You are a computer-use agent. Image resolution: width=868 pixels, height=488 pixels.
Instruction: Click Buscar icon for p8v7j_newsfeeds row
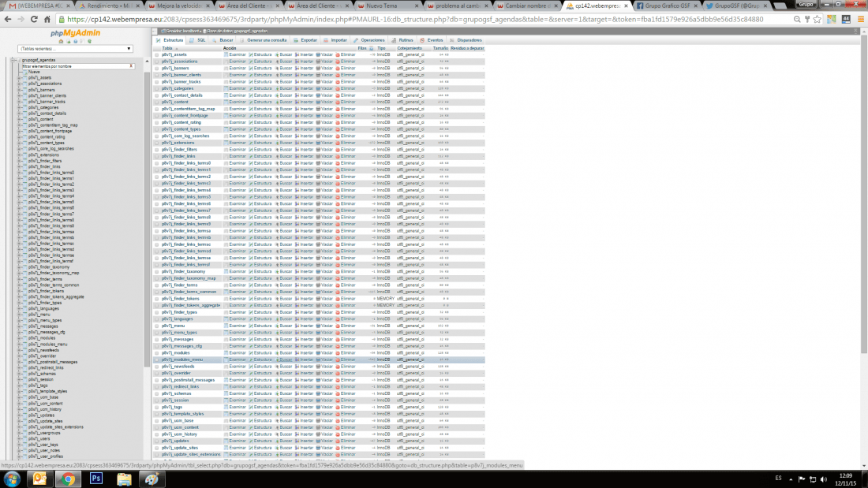click(x=277, y=367)
